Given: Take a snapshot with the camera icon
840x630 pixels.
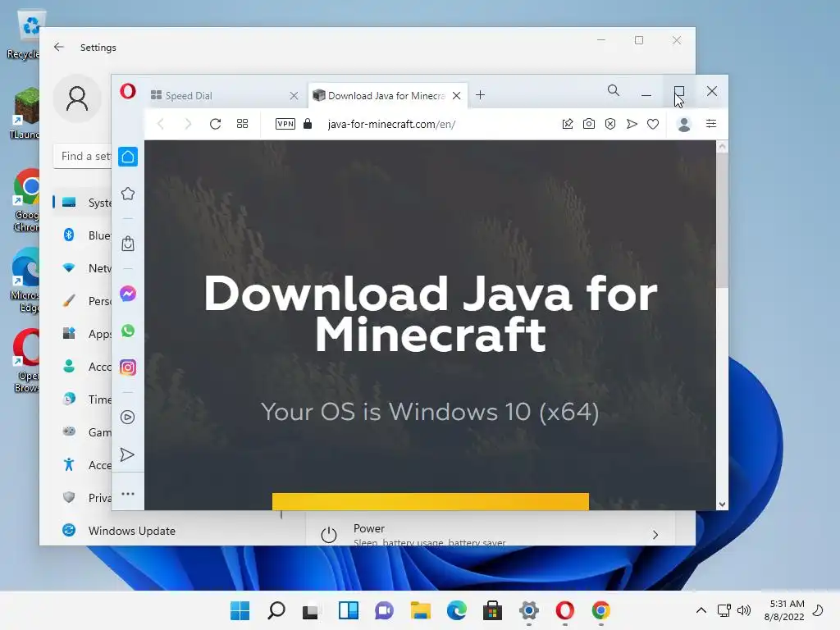Looking at the screenshot, I should 589,124.
